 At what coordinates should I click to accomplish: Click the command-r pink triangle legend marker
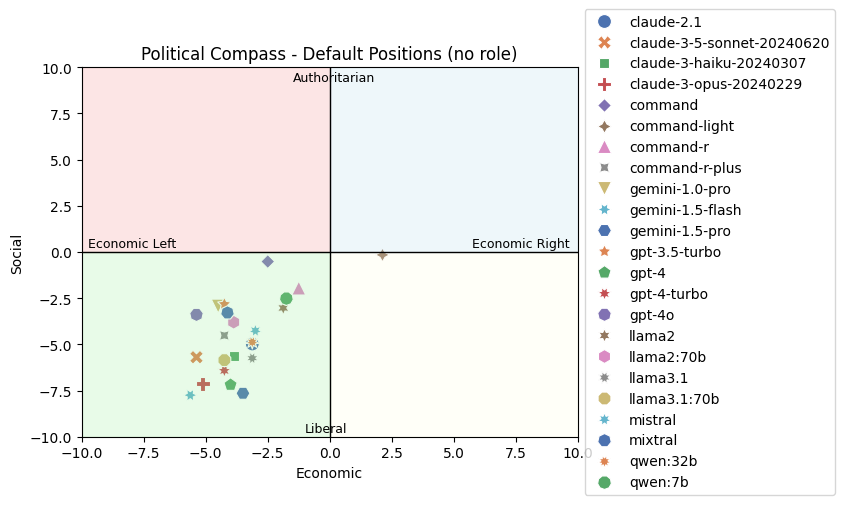604,147
